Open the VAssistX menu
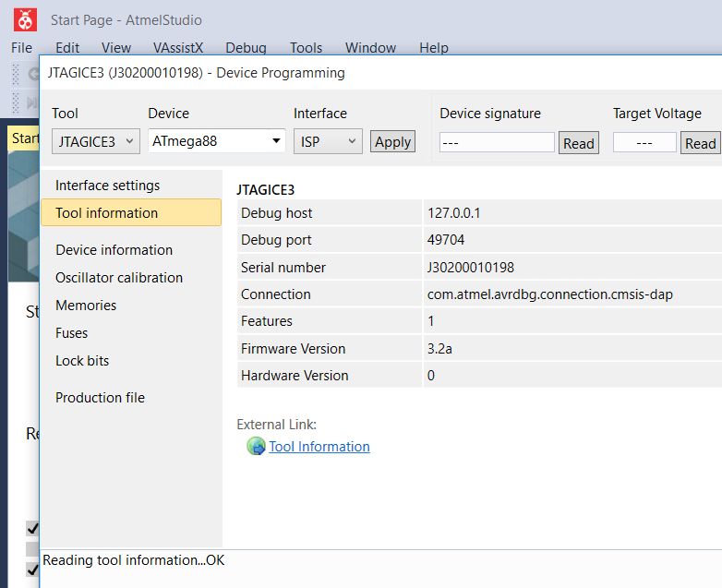Screen dimensions: 722x588 (x=178, y=47)
